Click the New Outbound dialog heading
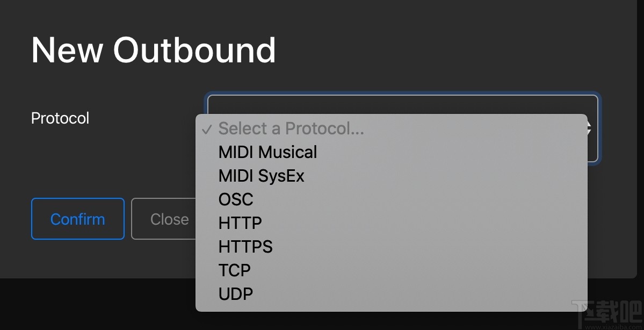644x330 pixels. (x=154, y=50)
